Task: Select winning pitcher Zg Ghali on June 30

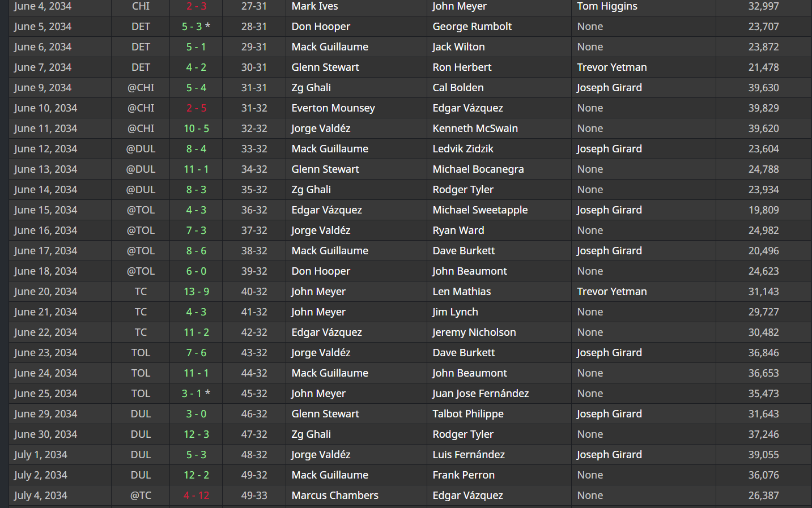Action: pos(311,434)
